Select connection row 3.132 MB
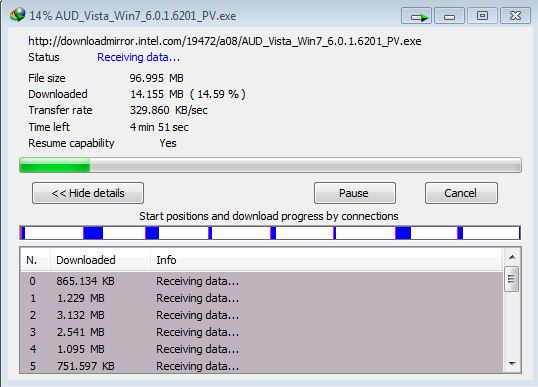The height and width of the screenshot is (387, 538). 261,315
